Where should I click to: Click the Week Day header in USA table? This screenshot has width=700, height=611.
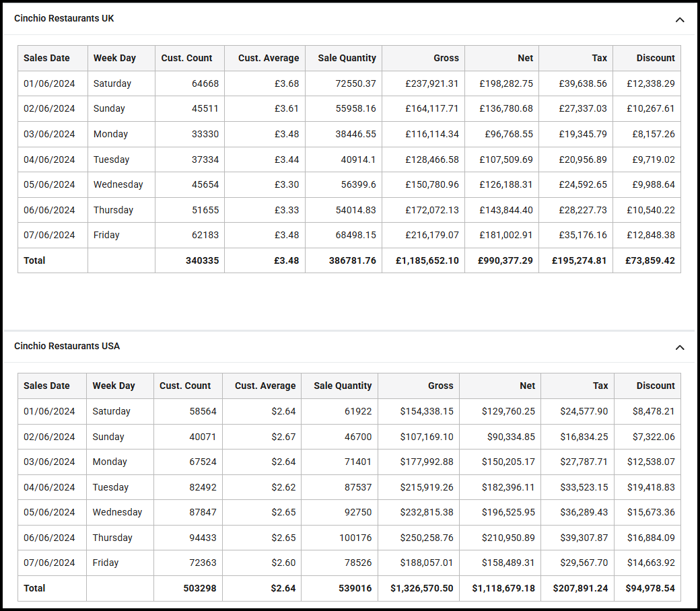pyautogui.click(x=114, y=386)
